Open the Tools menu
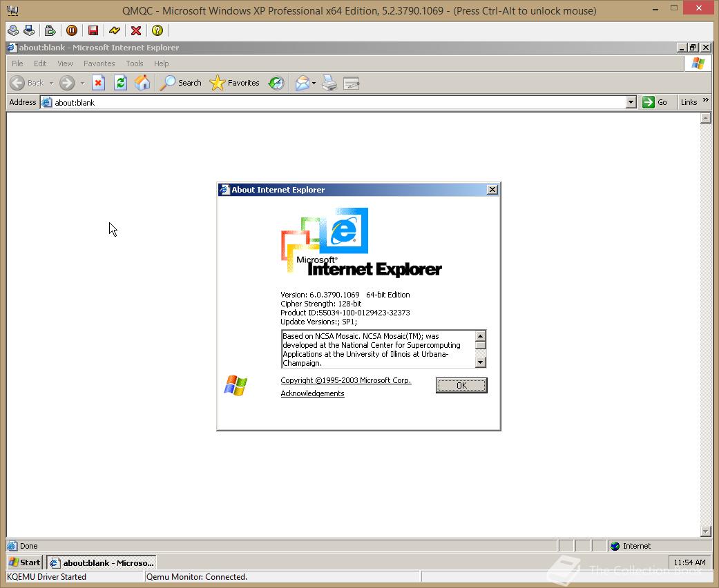 coord(134,63)
